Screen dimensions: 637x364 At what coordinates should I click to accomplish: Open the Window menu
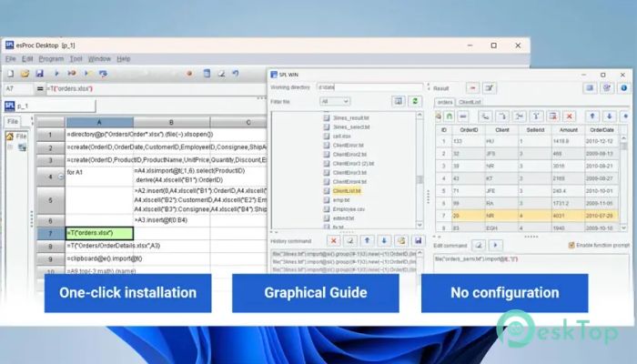[99, 59]
